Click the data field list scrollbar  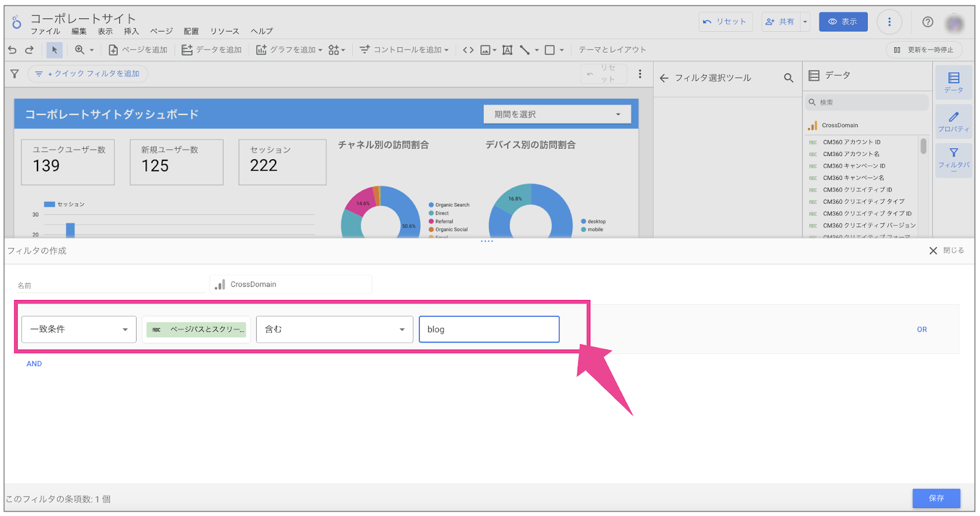point(923,146)
